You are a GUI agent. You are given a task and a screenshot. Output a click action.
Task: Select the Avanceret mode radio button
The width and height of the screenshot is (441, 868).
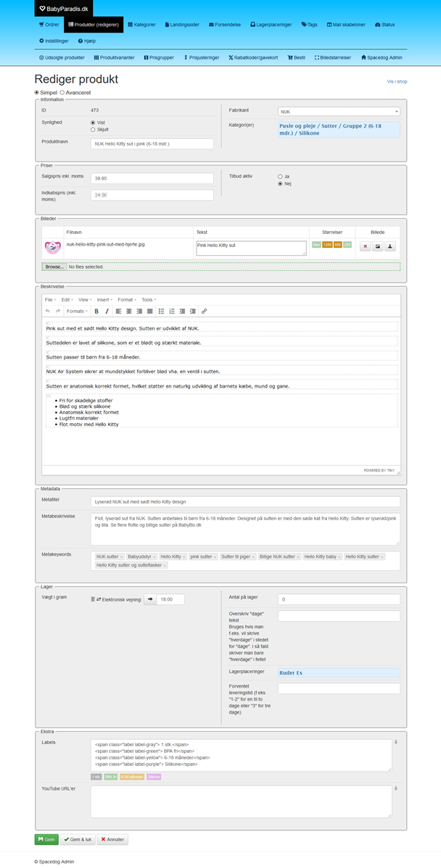pyautogui.click(x=62, y=93)
